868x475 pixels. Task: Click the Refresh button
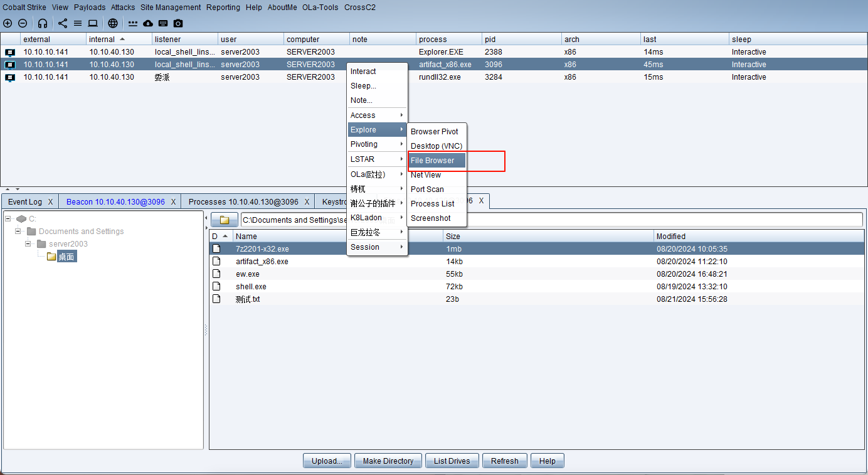(505, 461)
